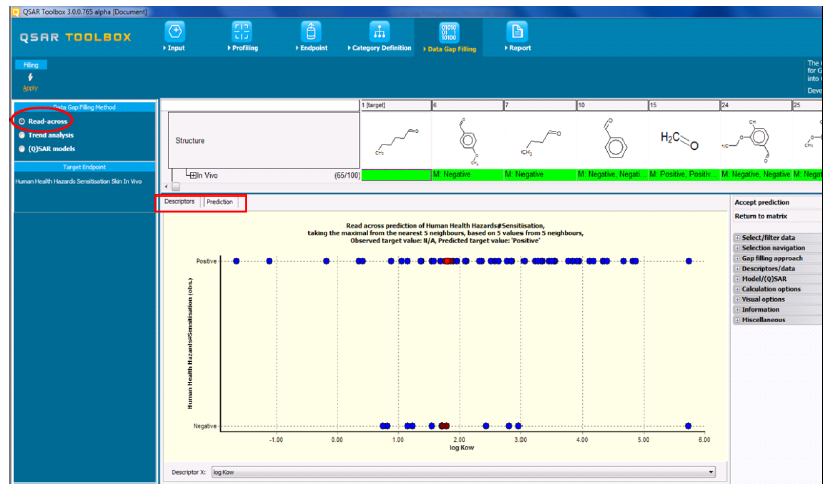Screen dimensions: 839x485
Task: Select the (Q)SAR models radio button
Action: [x=22, y=149]
